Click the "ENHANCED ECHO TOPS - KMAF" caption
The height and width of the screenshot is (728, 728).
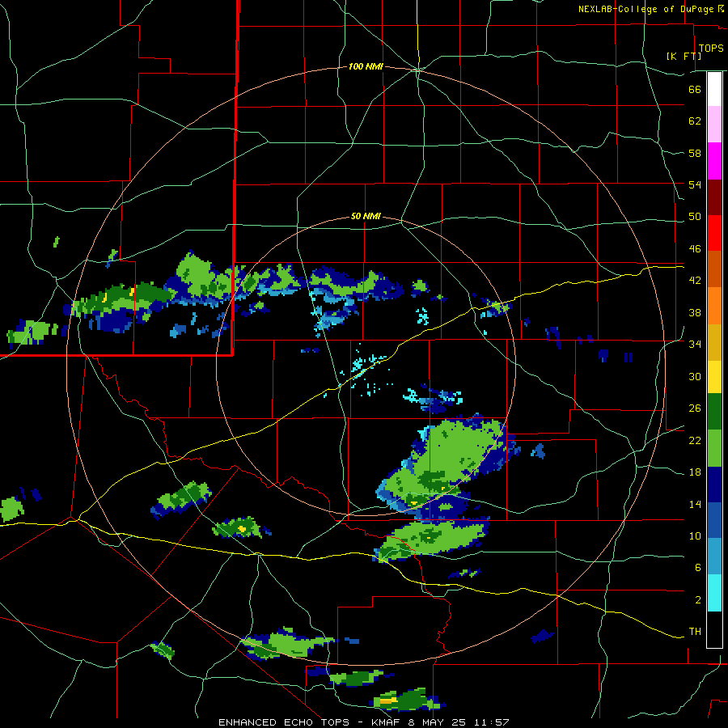click(309, 722)
